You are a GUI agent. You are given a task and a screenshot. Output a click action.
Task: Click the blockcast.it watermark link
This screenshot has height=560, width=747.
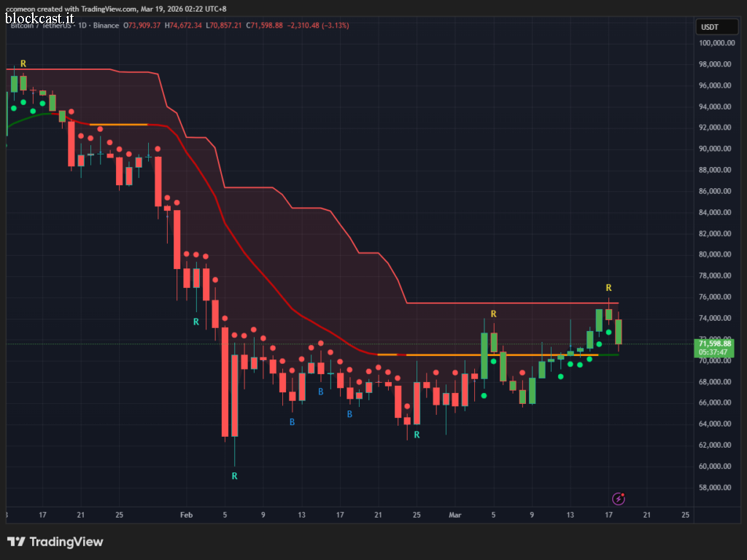coord(40,18)
